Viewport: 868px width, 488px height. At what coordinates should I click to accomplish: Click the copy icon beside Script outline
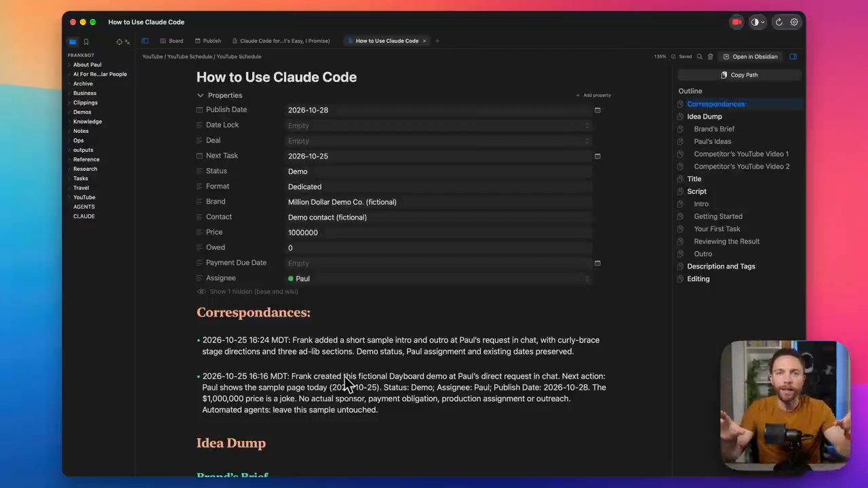(x=680, y=192)
